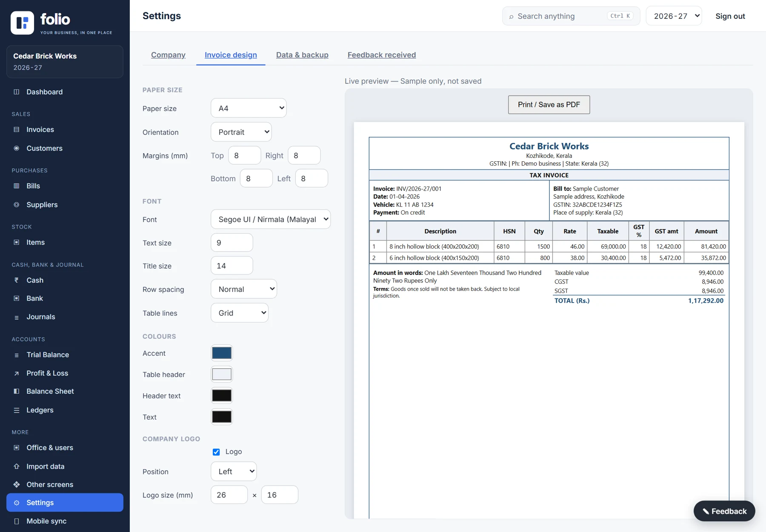Click the logo width field showing 26
The image size is (766, 532).
tap(229, 495)
